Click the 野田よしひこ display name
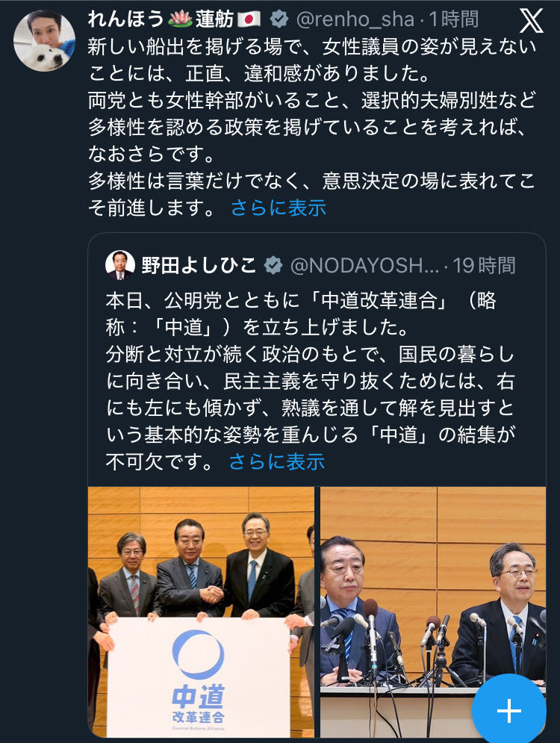 coord(199,265)
